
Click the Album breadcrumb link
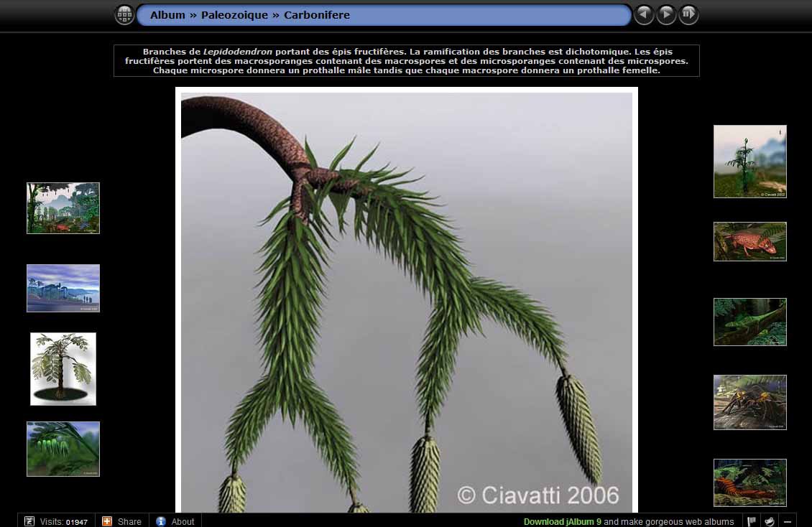167,15
